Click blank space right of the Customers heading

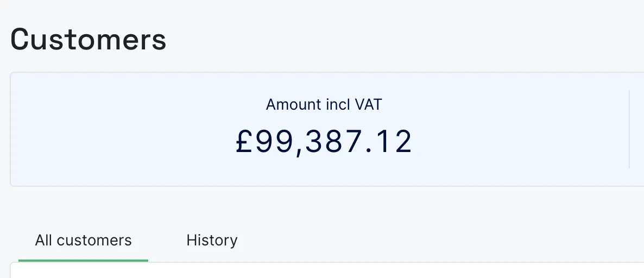coord(380,40)
